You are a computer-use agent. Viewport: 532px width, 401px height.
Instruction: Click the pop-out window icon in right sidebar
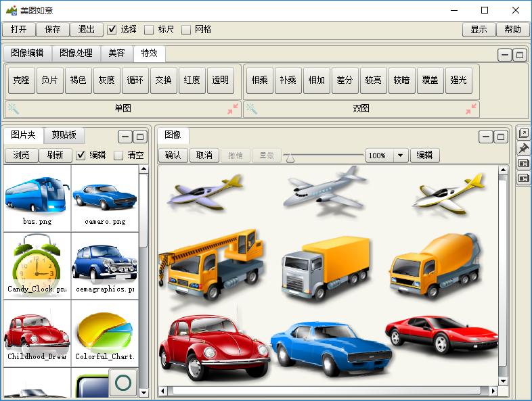(x=523, y=133)
